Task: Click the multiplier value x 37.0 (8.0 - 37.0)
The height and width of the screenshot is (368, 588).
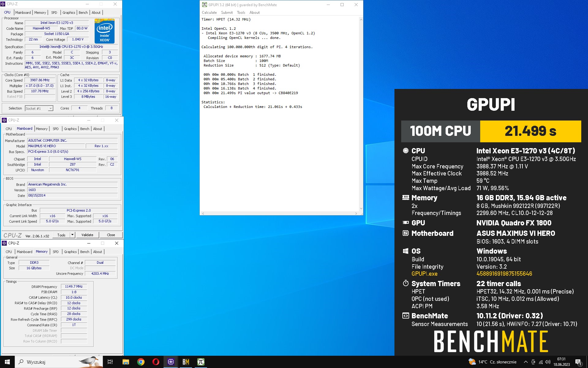Action: tap(40, 86)
